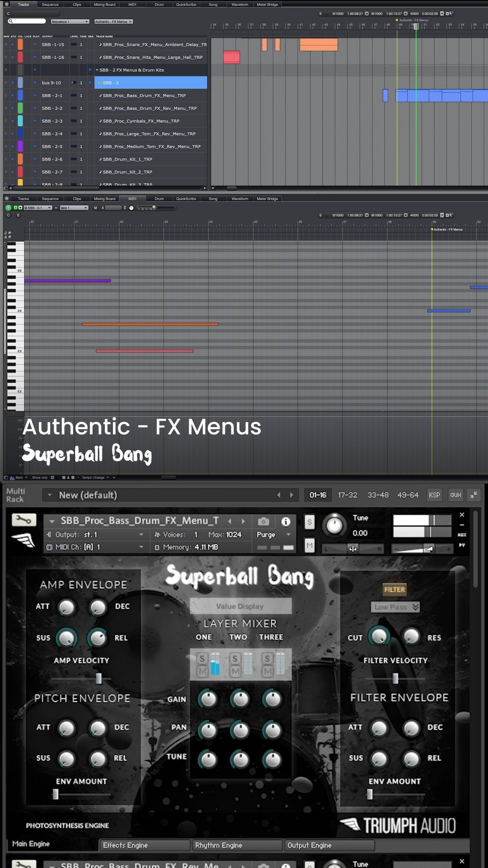Switch to Drum tab in top window
This screenshot has width=488, height=868.
click(x=159, y=4)
